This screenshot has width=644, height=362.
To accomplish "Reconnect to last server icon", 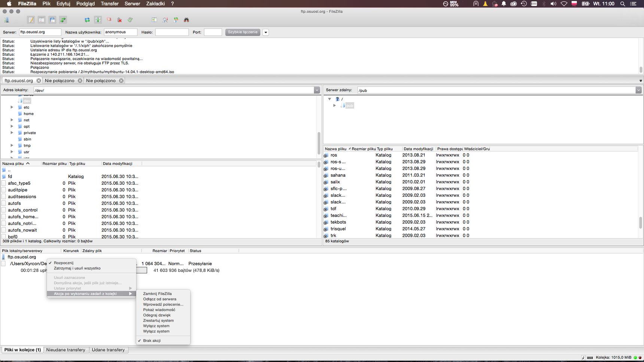I will coord(130,20).
